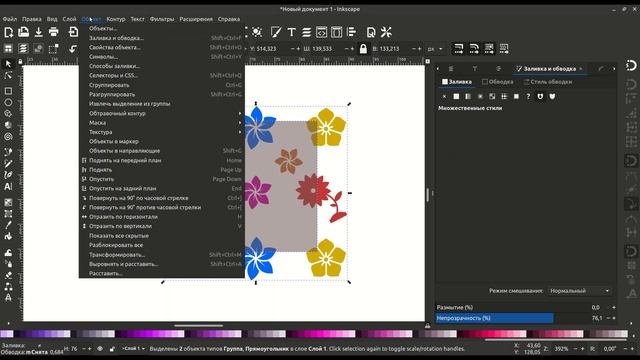Toggle current layer lock in status bar
This screenshot has width=640, height=360.
coord(112,349)
